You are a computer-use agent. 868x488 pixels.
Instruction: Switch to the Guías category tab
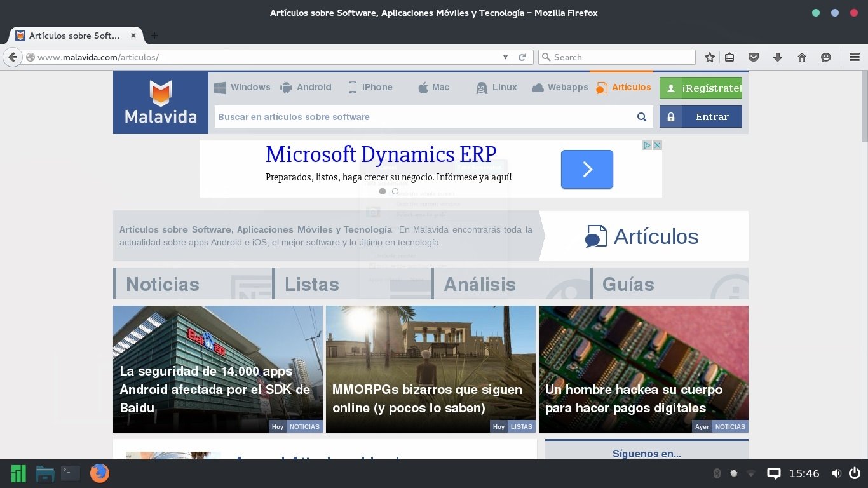669,283
